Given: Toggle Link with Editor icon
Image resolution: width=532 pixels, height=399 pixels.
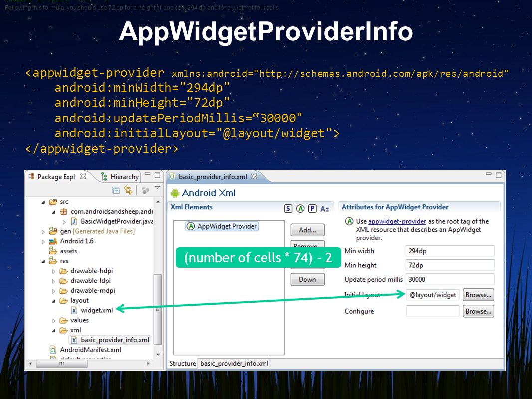Looking at the screenshot, I should (x=128, y=190).
